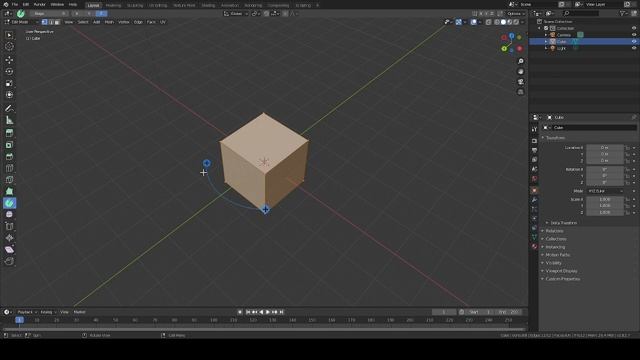Expand the Relations panel
The width and height of the screenshot is (640, 360).
pos(554,231)
